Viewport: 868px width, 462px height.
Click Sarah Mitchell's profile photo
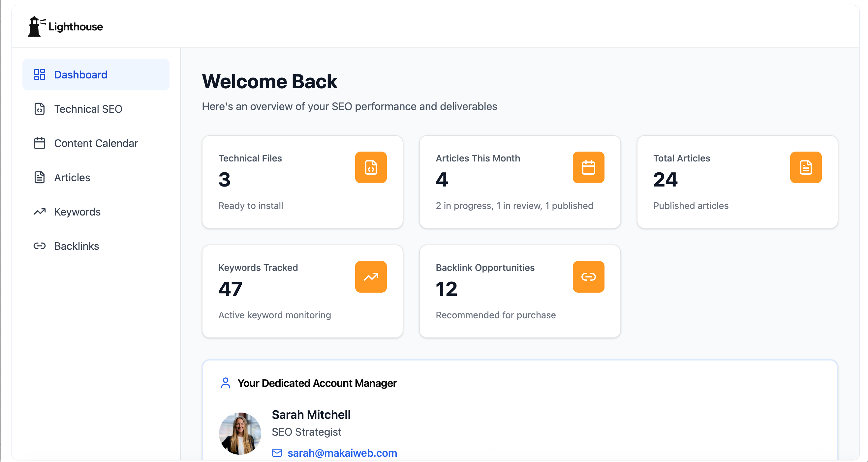pos(240,434)
